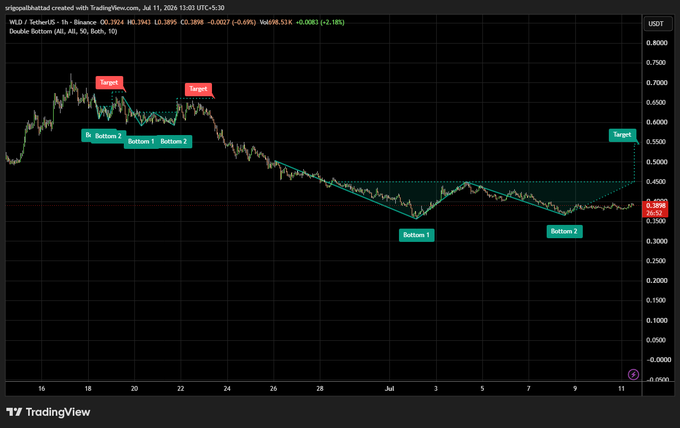Click the low value L0.3895

[x=166, y=22]
